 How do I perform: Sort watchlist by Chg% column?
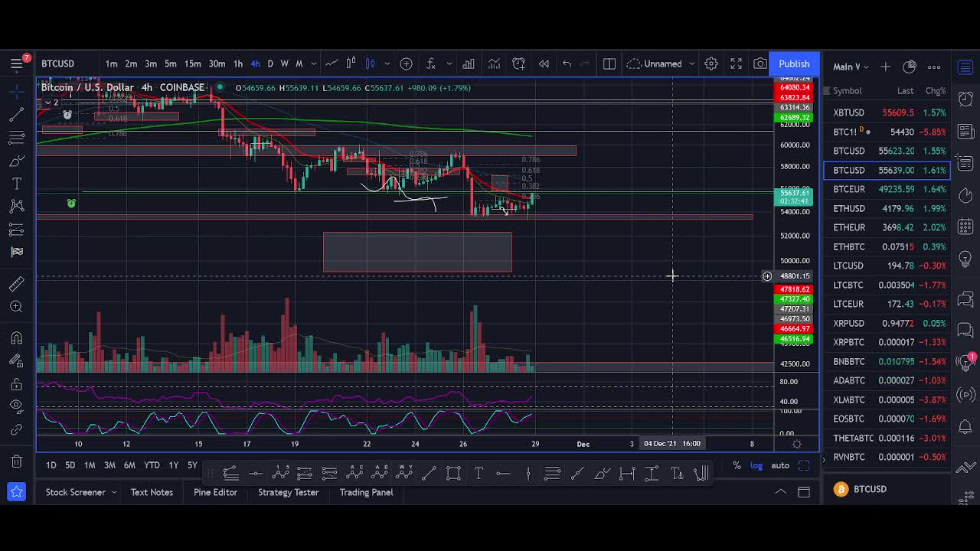tap(936, 90)
